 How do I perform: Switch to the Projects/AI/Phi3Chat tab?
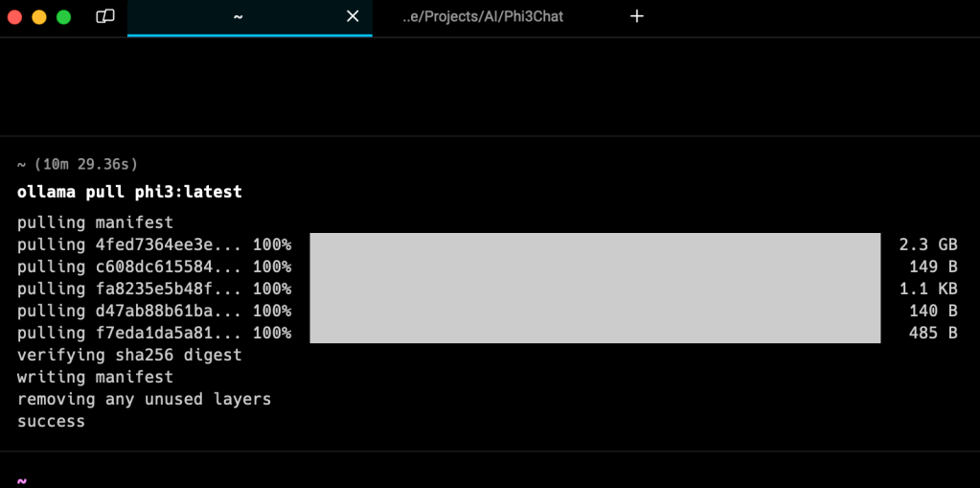coord(482,16)
